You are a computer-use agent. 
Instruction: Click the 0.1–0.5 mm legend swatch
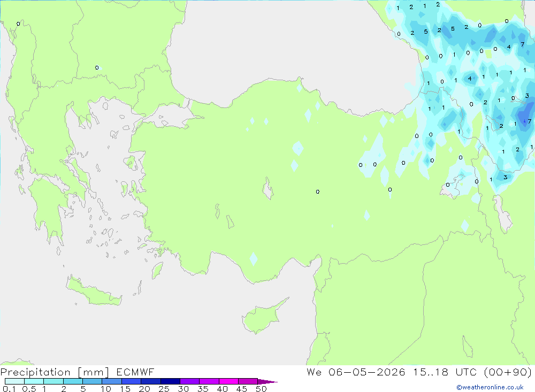point(14,381)
